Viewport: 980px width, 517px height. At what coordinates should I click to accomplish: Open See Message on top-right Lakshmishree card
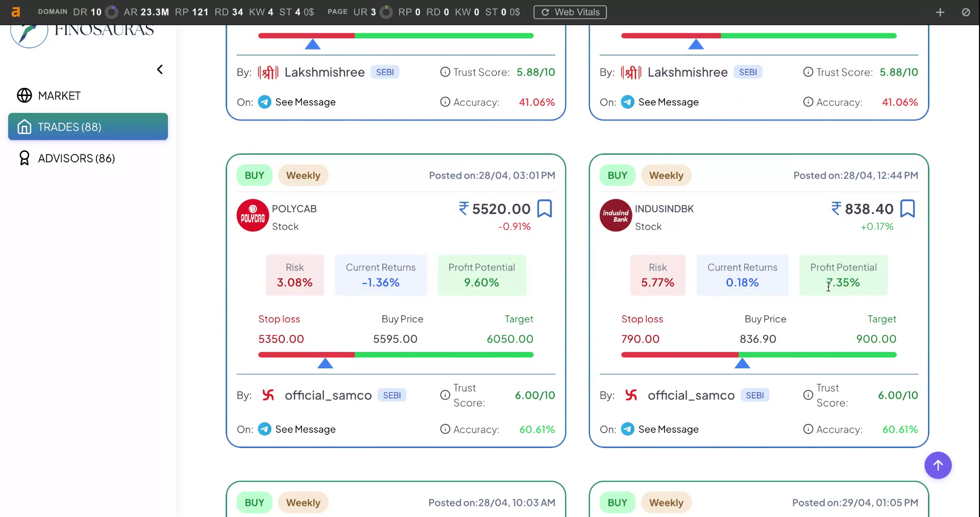668,102
